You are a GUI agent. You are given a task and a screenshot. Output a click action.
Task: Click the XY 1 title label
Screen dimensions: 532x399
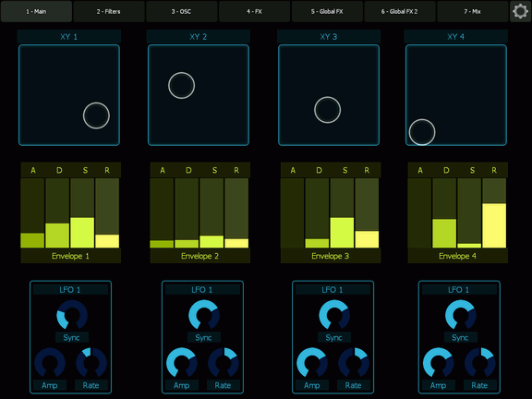pos(69,37)
